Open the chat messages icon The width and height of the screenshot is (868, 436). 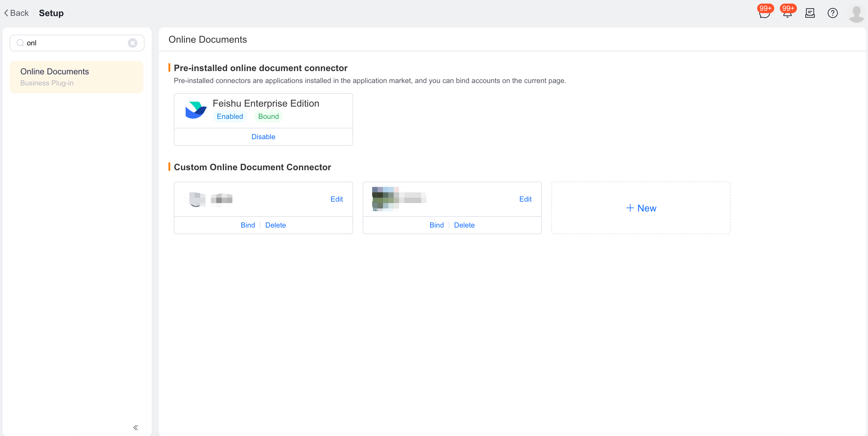point(764,13)
